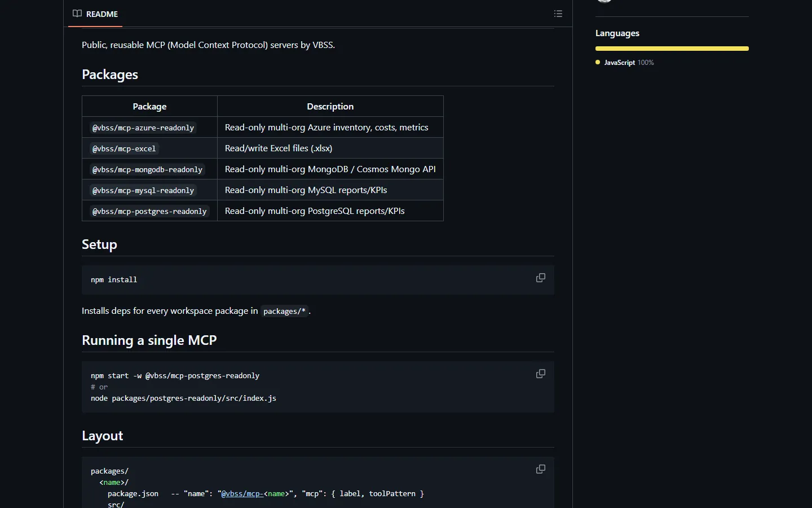Viewport: 812px width, 508px height.
Task: Copy the npm start code block
Action: pyautogui.click(x=540, y=374)
